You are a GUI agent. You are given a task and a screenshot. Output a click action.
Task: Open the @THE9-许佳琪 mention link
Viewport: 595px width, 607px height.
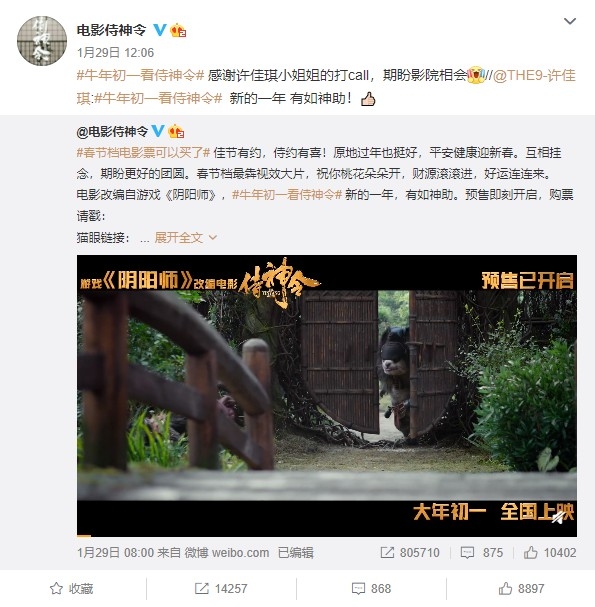534,75
